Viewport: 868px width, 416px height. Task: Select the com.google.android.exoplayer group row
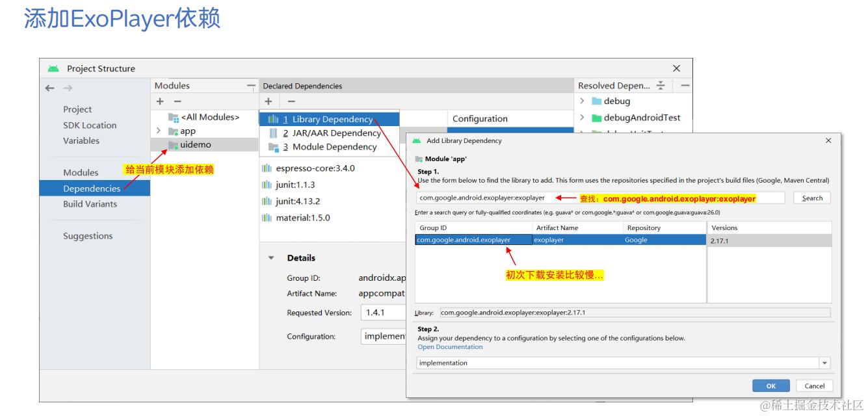pos(473,240)
